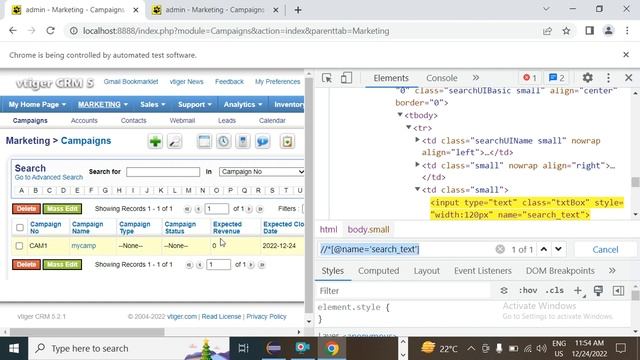Toggle DevTools device toolbar icon
640x360 pixels.
click(346, 78)
